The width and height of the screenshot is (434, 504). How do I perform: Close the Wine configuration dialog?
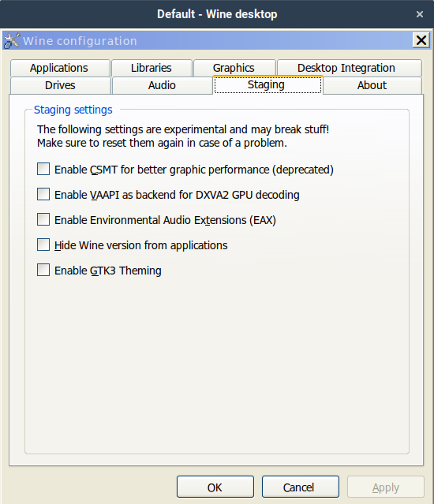click(x=421, y=40)
